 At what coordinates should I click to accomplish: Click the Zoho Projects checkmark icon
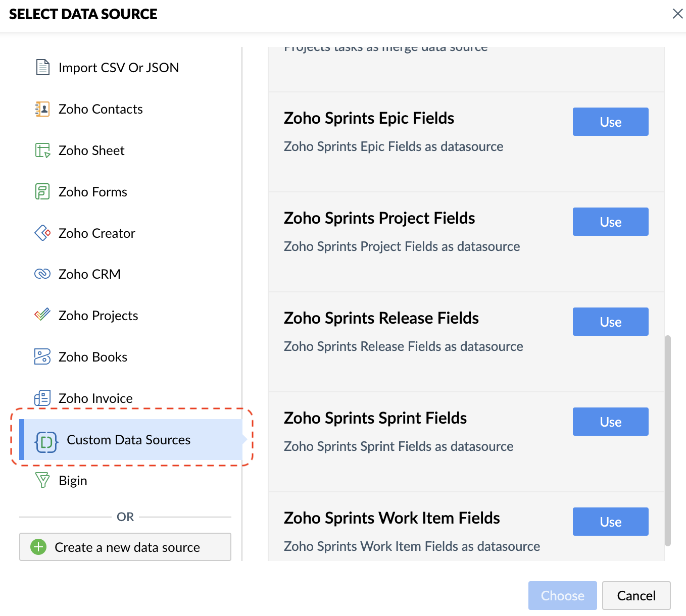tap(42, 315)
